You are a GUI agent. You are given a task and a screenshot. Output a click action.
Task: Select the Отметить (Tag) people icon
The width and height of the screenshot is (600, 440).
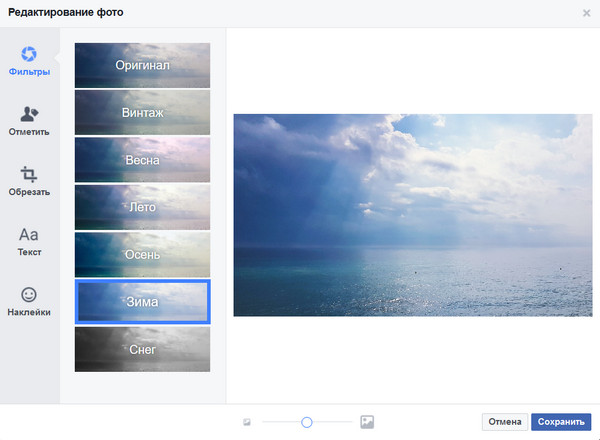(x=29, y=115)
